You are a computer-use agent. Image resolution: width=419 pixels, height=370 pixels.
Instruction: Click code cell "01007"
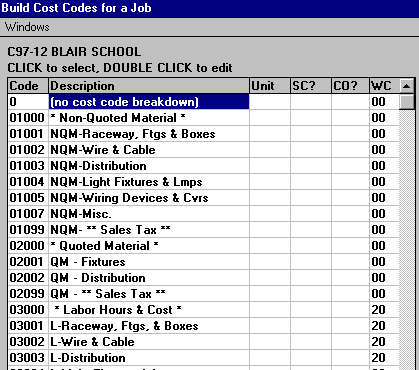28,214
